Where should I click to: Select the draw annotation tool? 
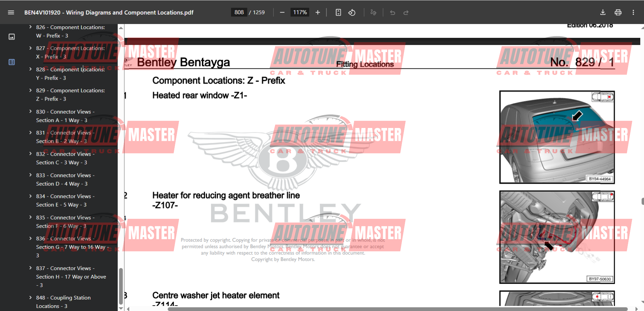click(x=373, y=12)
